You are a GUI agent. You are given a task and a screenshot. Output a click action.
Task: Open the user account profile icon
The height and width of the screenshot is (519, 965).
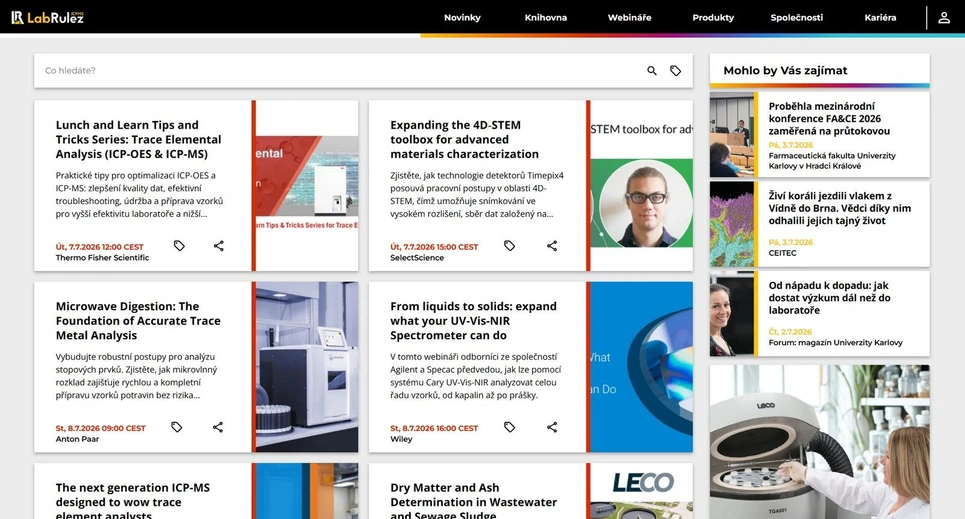[943, 18]
